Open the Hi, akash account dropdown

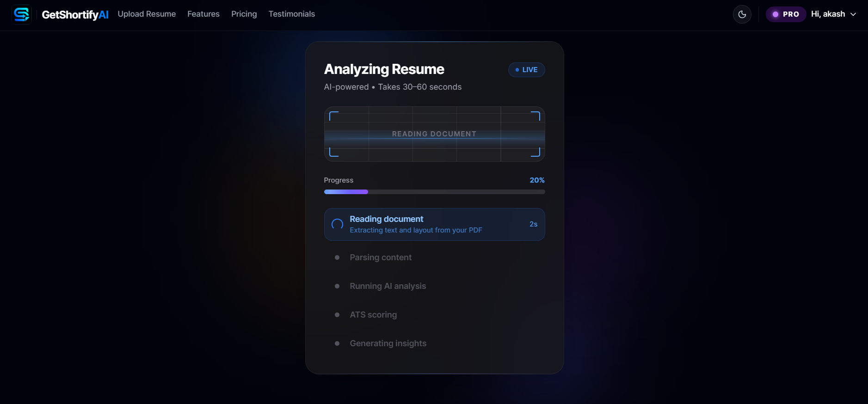click(833, 14)
